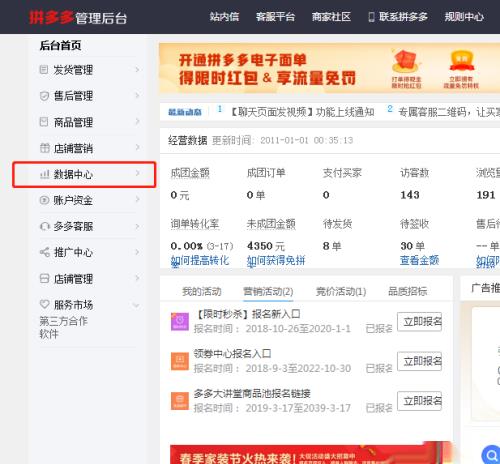
Task: Open 联系拼多多 in top navigation
Action: [403, 17]
